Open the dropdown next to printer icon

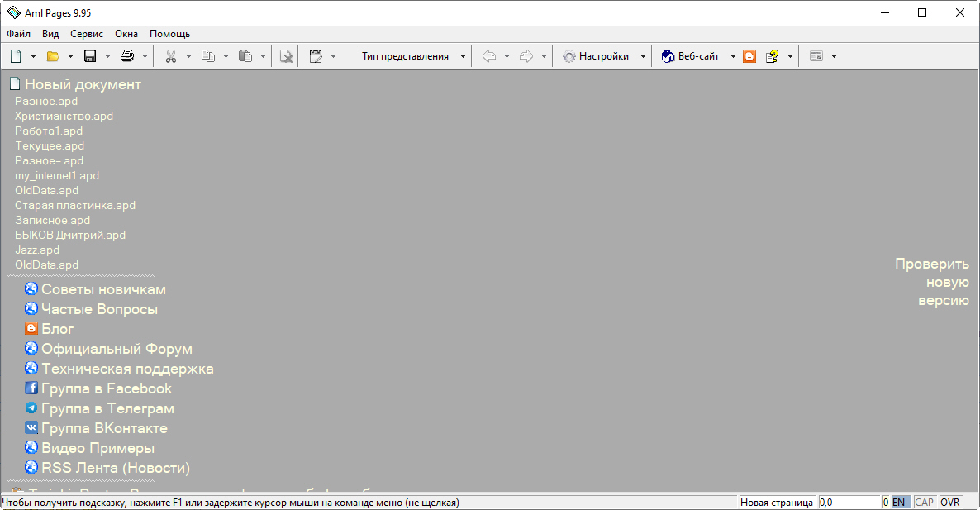(145, 56)
